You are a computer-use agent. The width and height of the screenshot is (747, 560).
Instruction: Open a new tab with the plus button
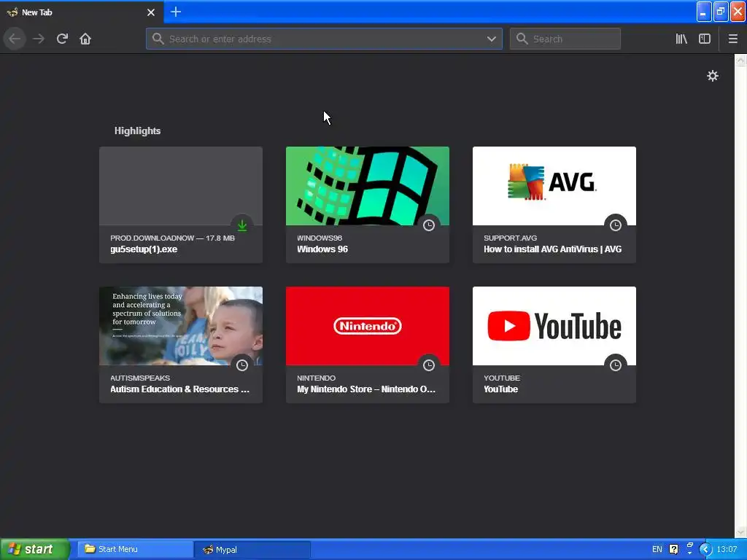[x=175, y=12]
